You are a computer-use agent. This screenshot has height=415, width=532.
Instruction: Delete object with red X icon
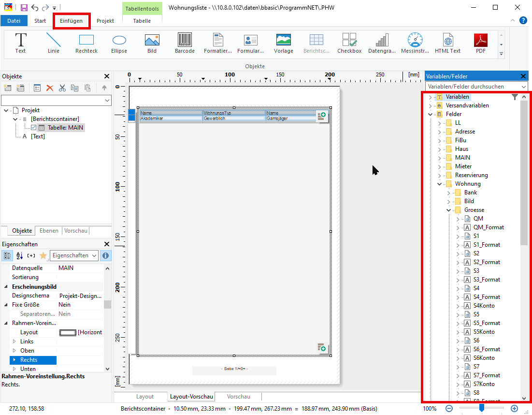point(50,89)
